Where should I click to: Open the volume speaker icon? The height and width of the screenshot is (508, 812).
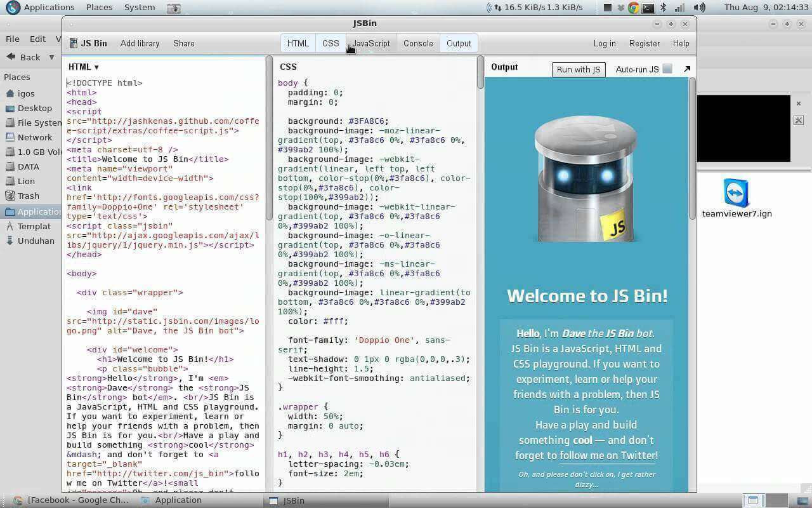coord(700,8)
